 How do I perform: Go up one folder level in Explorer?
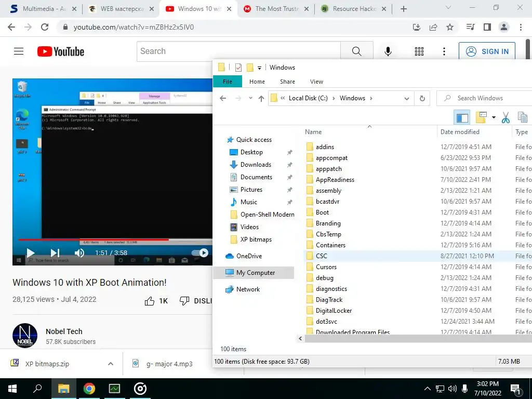[x=261, y=98]
